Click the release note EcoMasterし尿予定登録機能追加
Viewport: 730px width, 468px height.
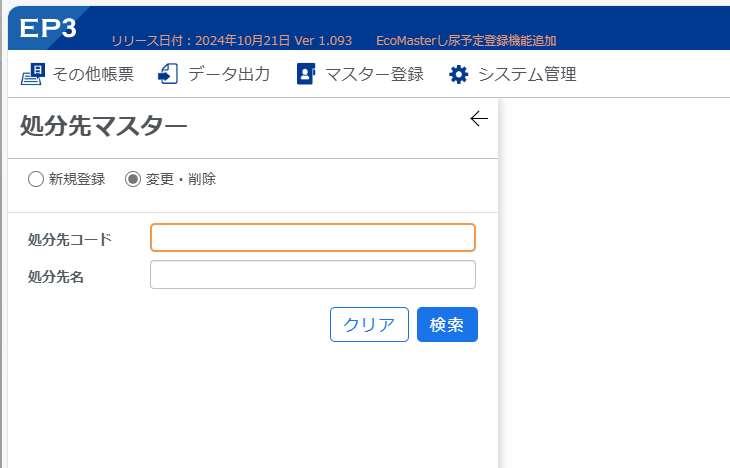(466, 41)
